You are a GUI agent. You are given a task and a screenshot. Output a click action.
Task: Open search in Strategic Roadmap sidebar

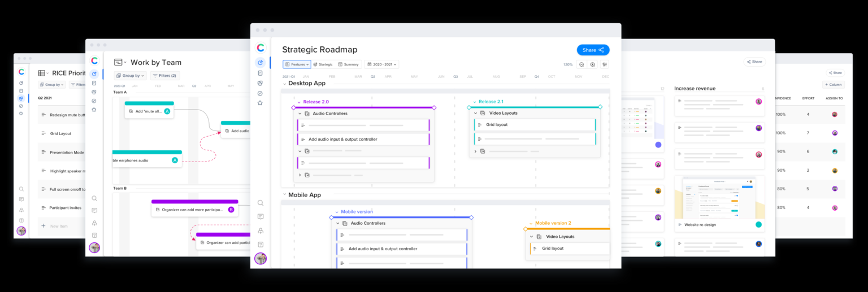261,203
